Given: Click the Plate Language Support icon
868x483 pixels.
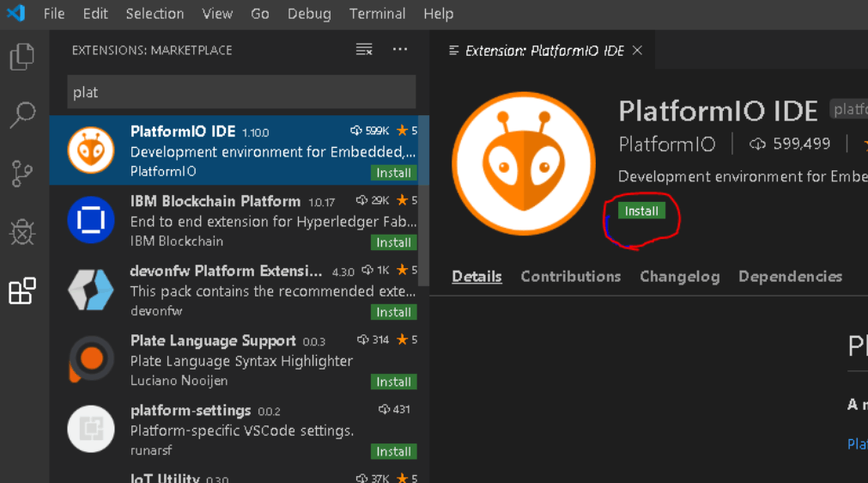Looking at the screenshot, I should 91,359.
